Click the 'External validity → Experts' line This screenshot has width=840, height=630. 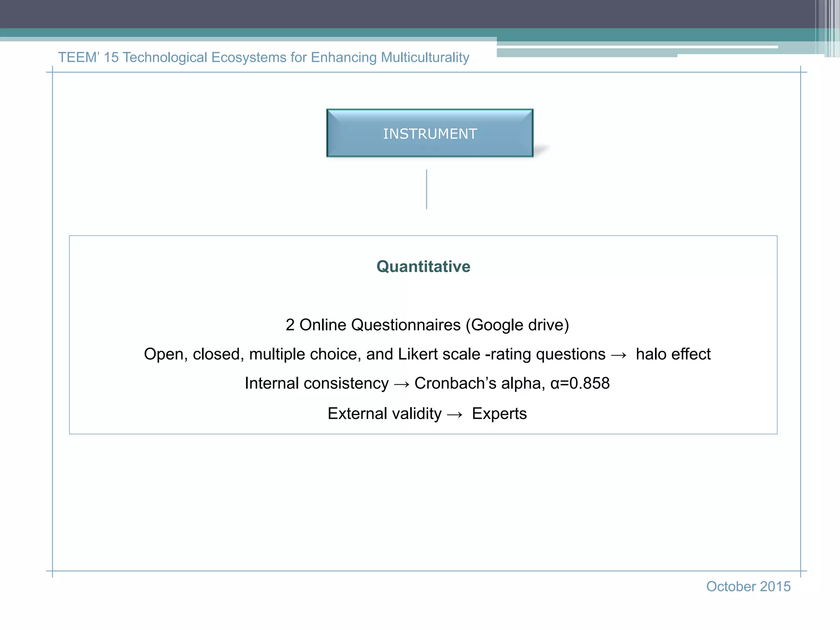coord(427,413)
